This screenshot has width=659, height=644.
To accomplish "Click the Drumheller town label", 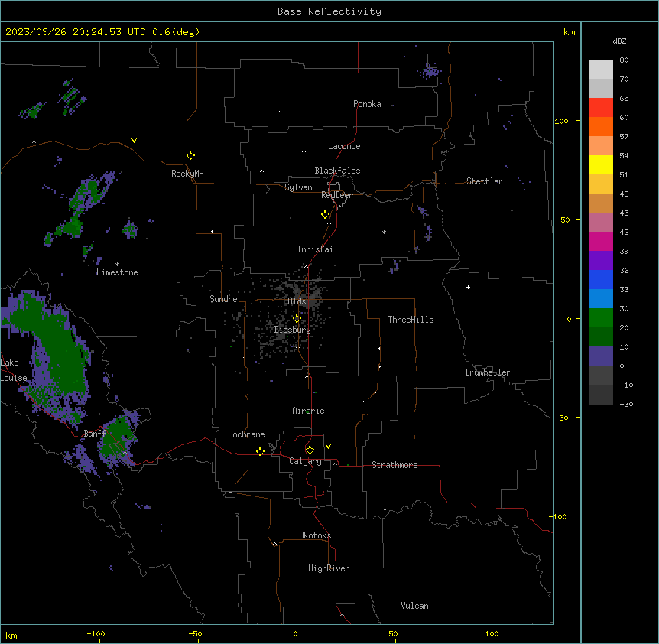I will click(488, 372).
